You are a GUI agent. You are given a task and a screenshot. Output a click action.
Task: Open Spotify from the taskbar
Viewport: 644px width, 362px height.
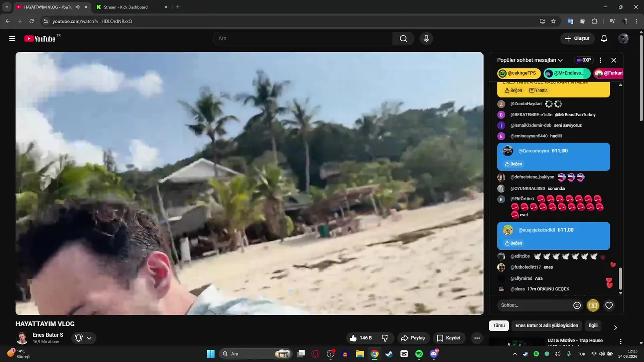[x=419, y=354]
